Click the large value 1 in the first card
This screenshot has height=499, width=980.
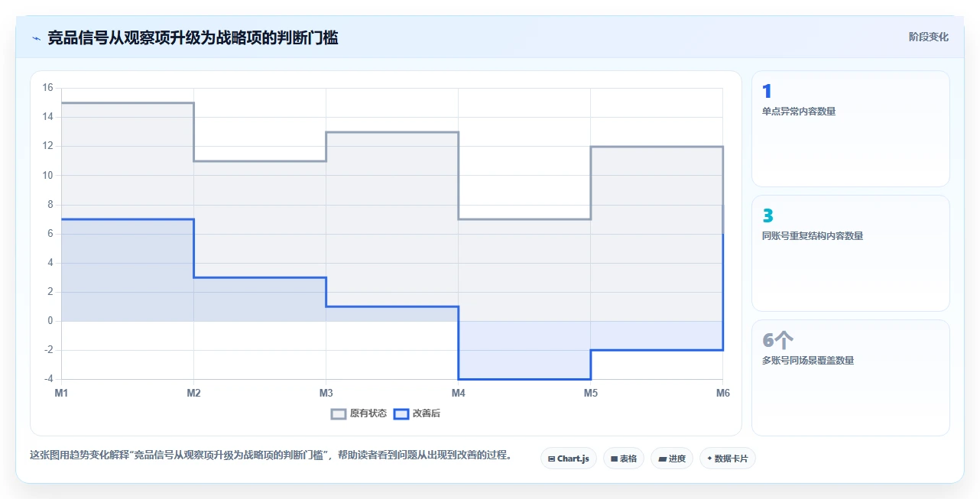coord(767,92)
